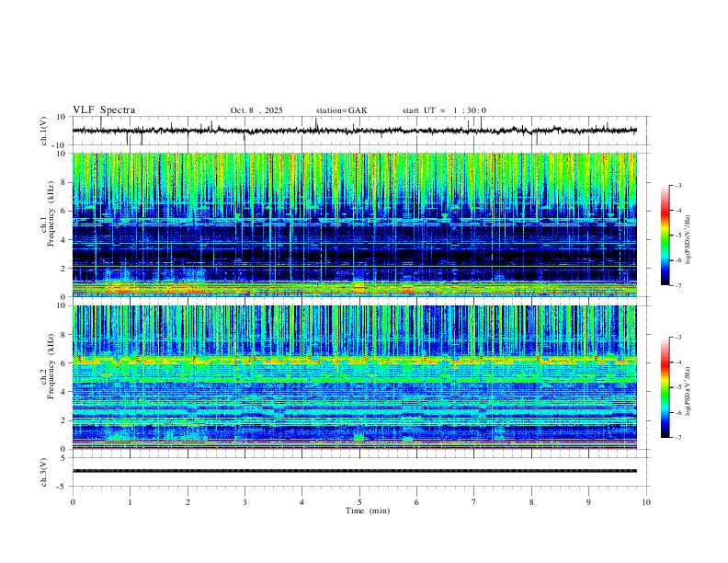This screenshot has height=563, width=728.
Task: Click the ch.2 spectrogram plot
Action: point(355,377)
